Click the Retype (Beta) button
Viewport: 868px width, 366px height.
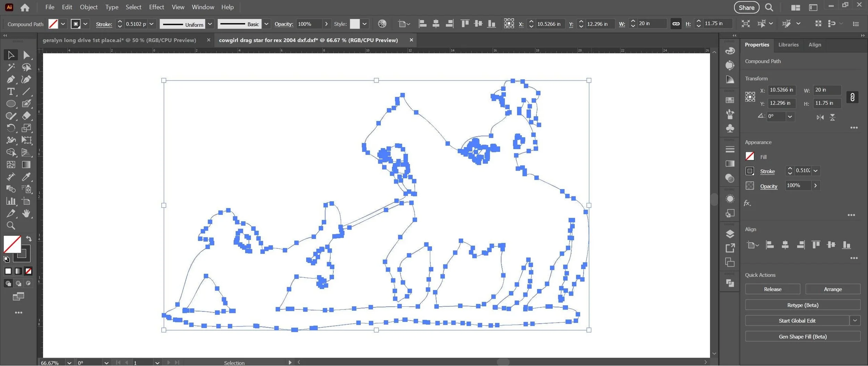coord(803,305)
